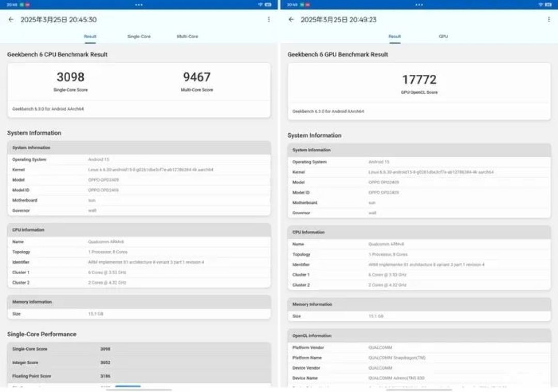
Task: Tap Cluster 1 frequency on GPU screen
Action: click(387, 275)
